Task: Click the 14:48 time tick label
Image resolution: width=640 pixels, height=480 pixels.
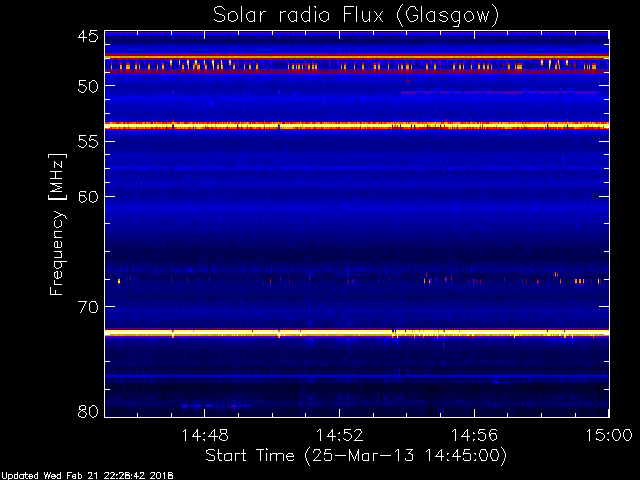Action: tap(204, 435)
